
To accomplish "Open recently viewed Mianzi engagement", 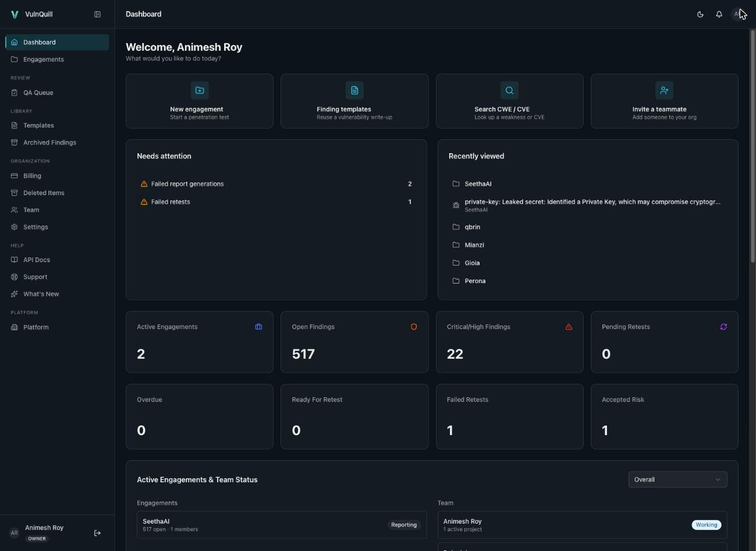I will point(588,245).
